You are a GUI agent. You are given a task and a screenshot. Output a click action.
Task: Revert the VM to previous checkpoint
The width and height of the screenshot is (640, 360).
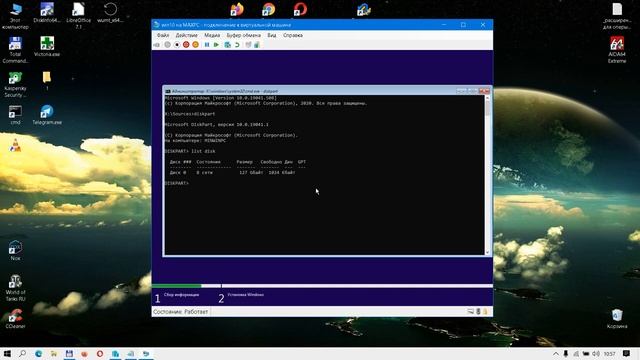coord(237,45)
